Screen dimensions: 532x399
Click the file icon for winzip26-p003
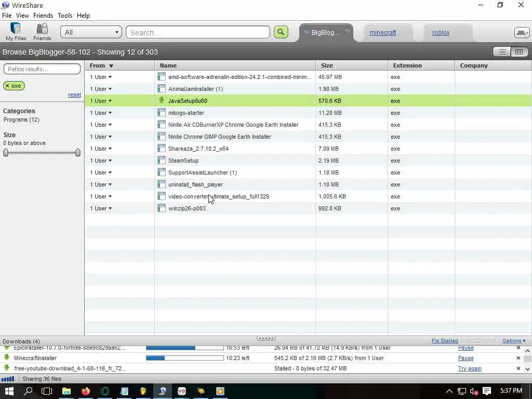[162, 208]
